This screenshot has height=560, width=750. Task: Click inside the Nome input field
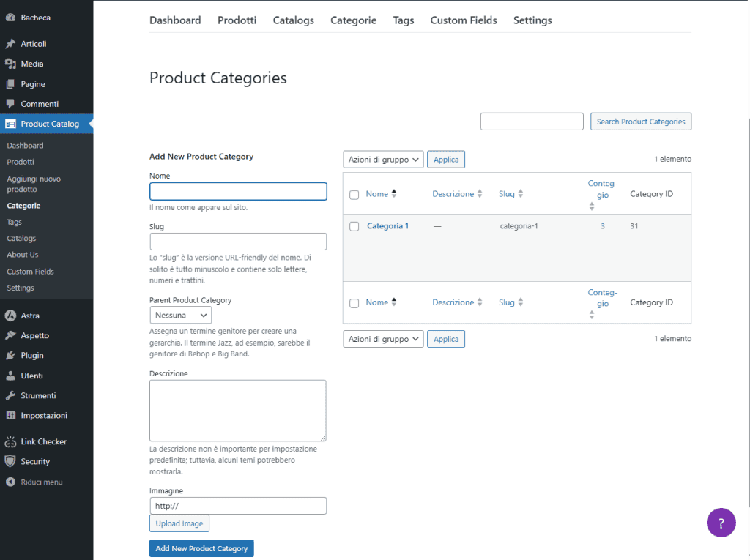238,191
